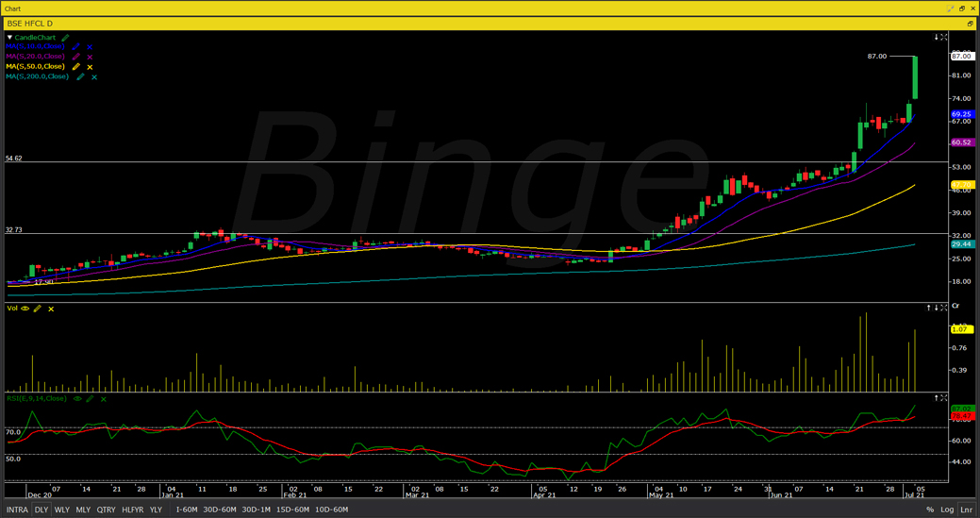Remove the MA(S,10.0,Close) indicator

pyautogui.click(x=90, y=47)
